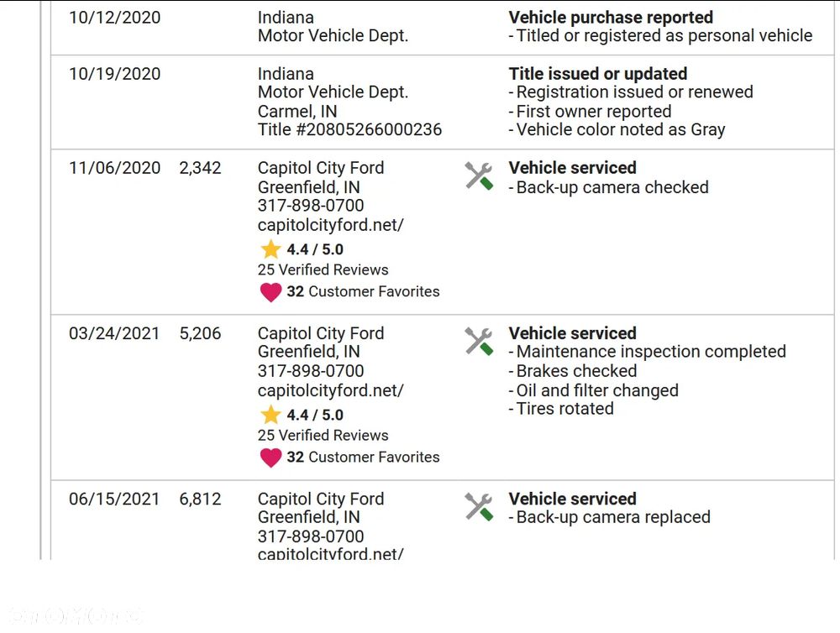Open 32 Customer Favorites in the 03/24/2021 entry
The height and width of the screenshot is (633, 840).
[363, 457]
